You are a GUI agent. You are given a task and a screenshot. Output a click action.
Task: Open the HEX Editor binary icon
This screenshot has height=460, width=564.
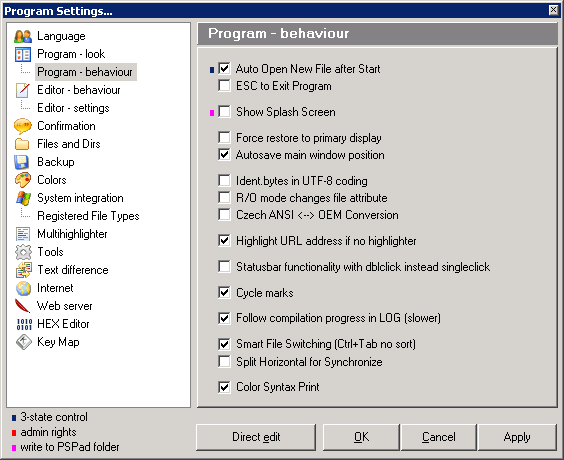pyautogui.click(x=24, y=324)
